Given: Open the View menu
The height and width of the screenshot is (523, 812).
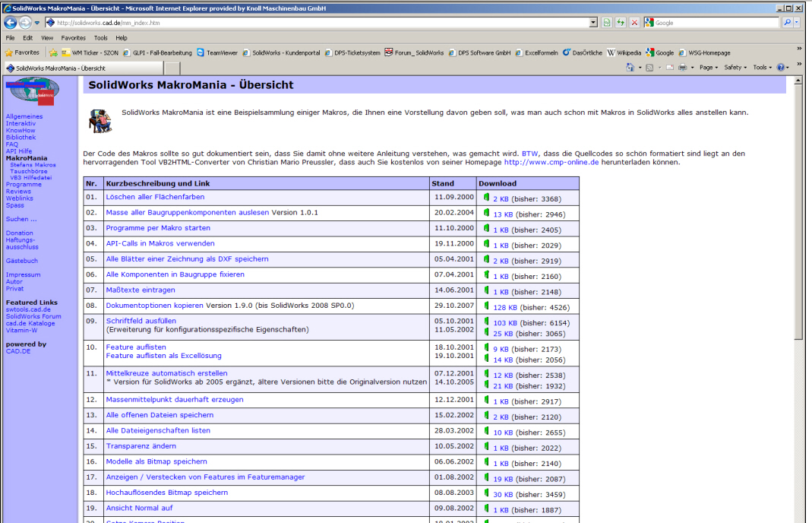Looking at the screenshot, I should point(47,37).
